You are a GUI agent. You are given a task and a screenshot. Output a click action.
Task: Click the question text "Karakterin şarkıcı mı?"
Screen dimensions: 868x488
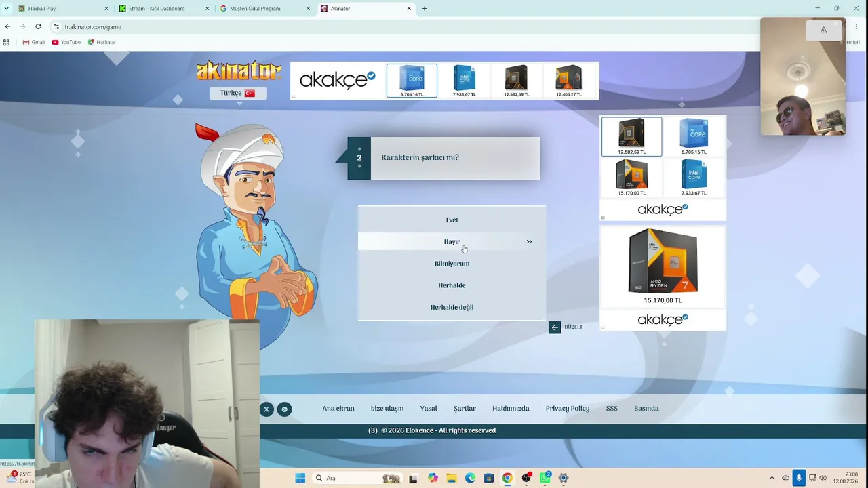pos(420,157)
